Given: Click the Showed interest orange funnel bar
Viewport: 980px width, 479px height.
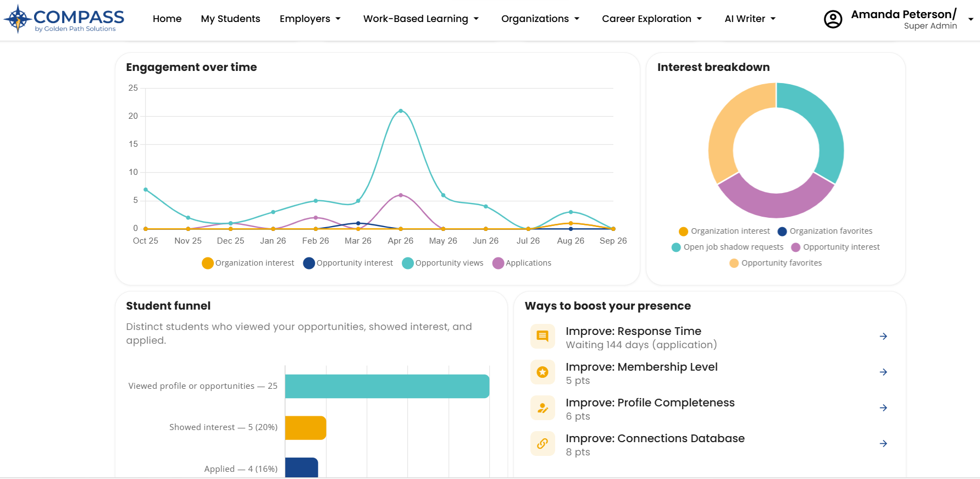Looking at the screenshot, I should tap(306, 428).
